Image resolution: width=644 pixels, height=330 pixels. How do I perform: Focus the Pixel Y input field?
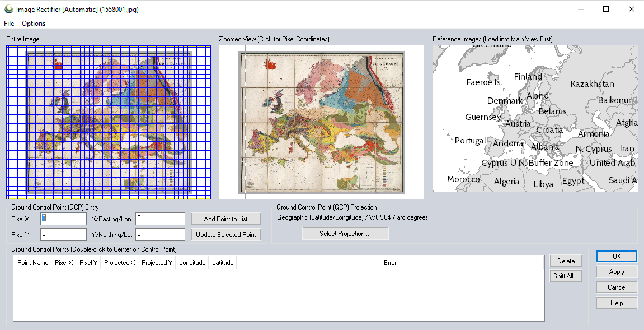point(63,234)
